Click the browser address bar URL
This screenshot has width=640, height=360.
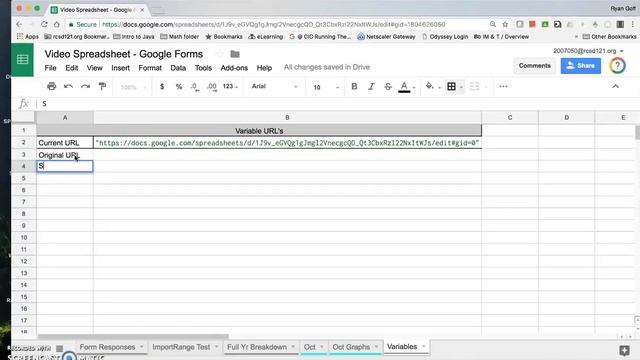click(x=273, y=24)
